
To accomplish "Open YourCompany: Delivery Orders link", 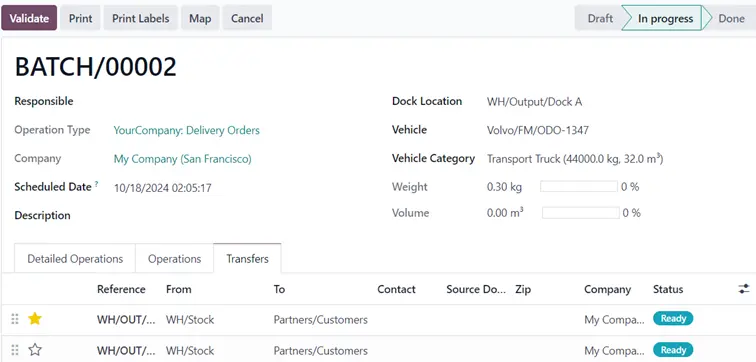I will click(187, 130).
